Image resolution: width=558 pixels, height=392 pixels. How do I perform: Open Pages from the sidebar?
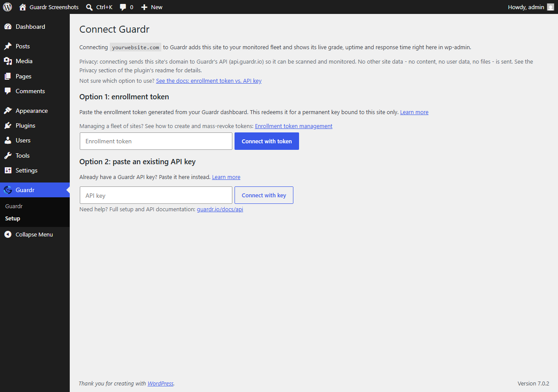tap(24, 76)
